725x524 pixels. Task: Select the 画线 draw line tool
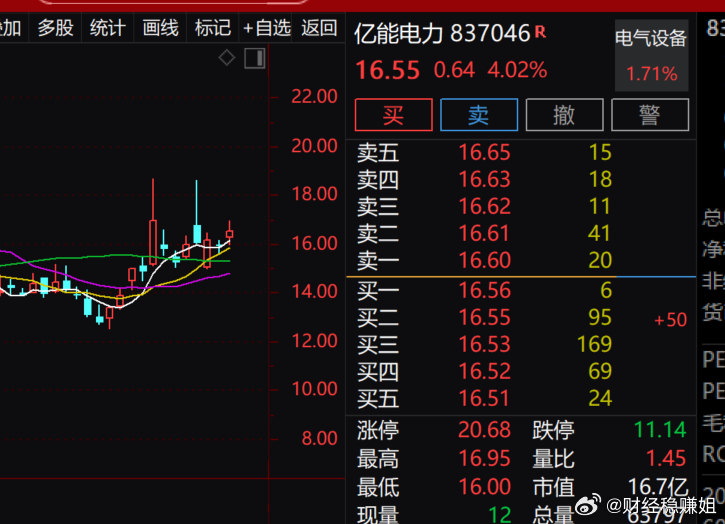(160, 28)
